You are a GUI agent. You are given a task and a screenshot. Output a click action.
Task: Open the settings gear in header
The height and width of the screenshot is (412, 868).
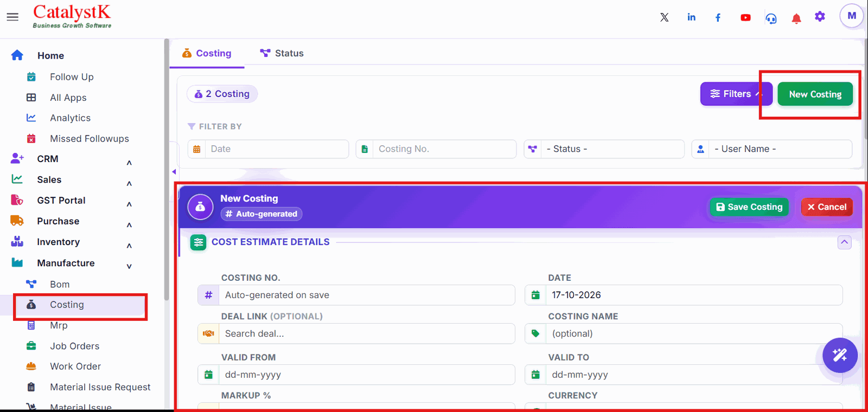(x=820, y=16)
